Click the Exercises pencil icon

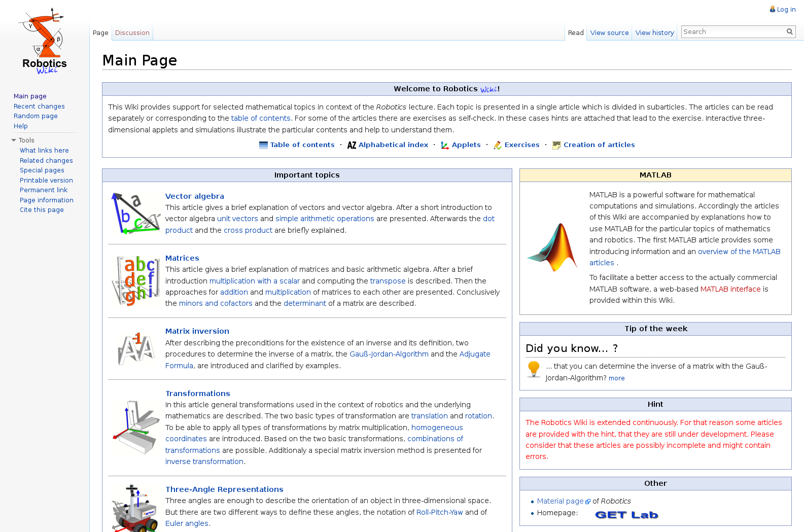coord(498,145)
